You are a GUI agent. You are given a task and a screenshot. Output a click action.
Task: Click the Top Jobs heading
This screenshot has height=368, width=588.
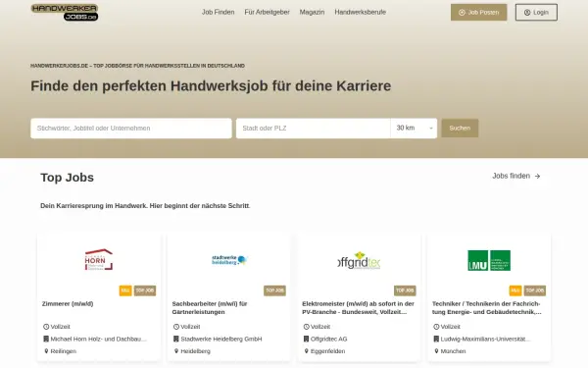(67, 178)
